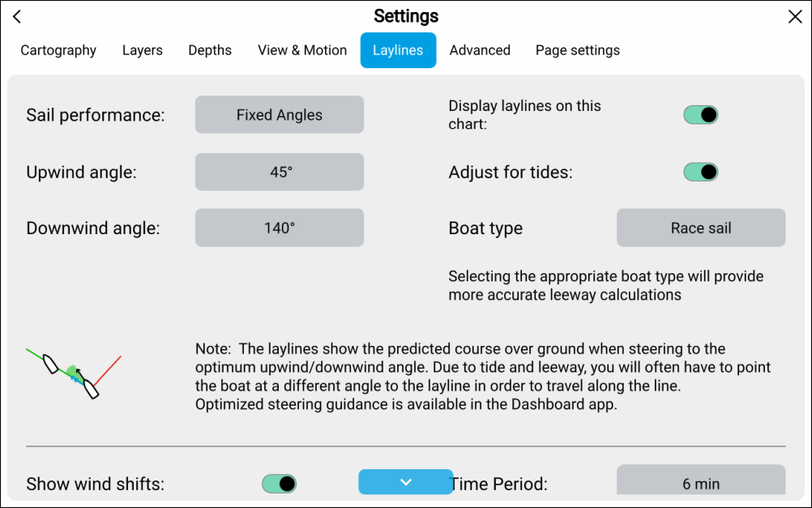Select the active Laylines tab
The image size is (812, 508).
[x=398, y=50]
